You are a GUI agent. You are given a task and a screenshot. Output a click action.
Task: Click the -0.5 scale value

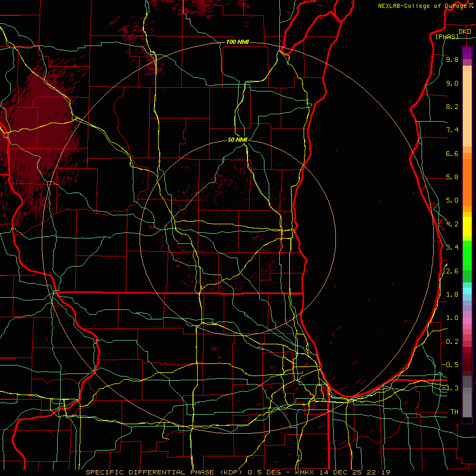coord(450,365)
